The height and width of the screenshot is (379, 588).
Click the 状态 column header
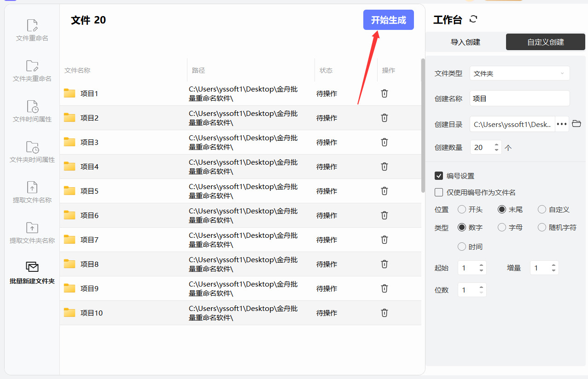coord(326,70)
